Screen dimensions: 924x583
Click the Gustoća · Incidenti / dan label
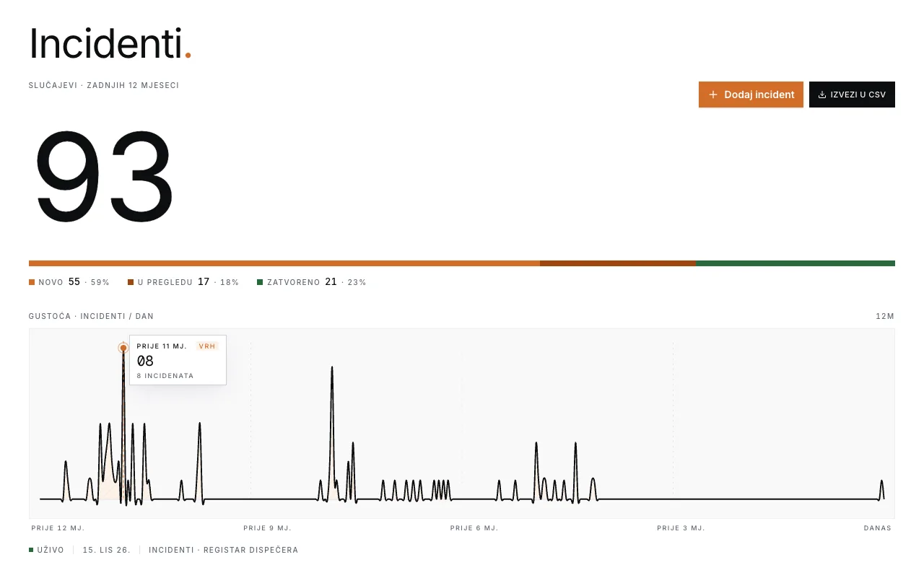(x=92, y=316)
